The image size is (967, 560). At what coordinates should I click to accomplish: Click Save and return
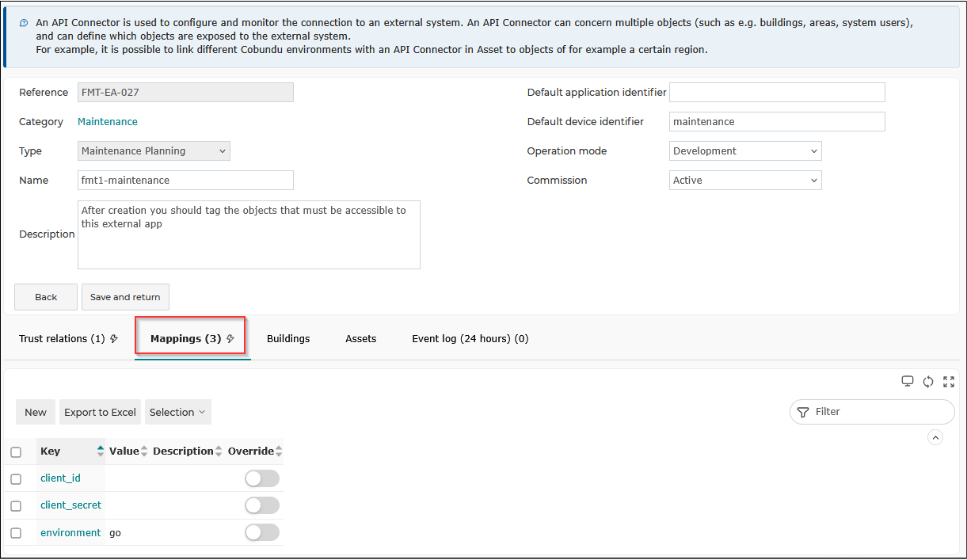point(125,297)
